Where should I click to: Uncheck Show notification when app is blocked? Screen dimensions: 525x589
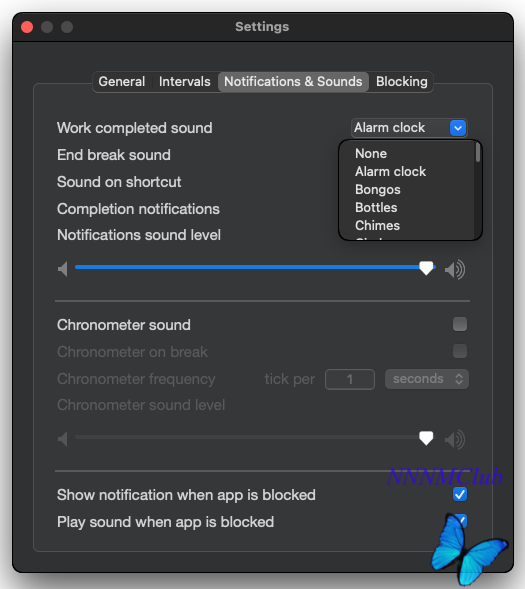[x=460, y=494]
